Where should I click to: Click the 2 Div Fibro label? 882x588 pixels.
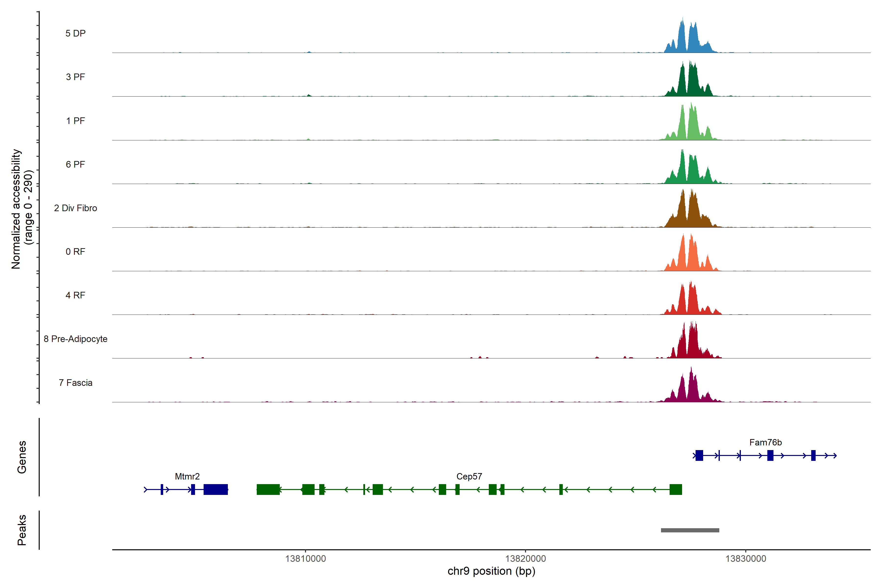click(75, 208)
